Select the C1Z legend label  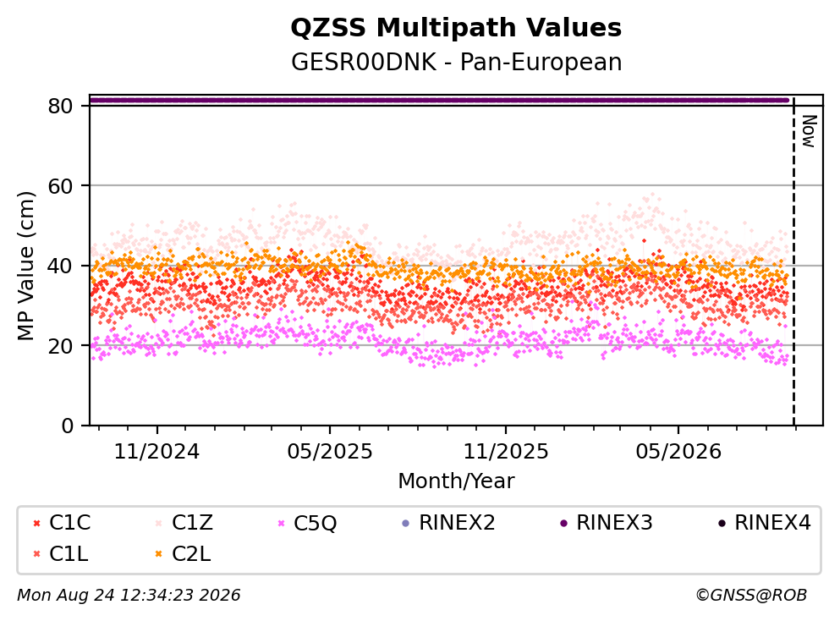[x=192, y=522]
